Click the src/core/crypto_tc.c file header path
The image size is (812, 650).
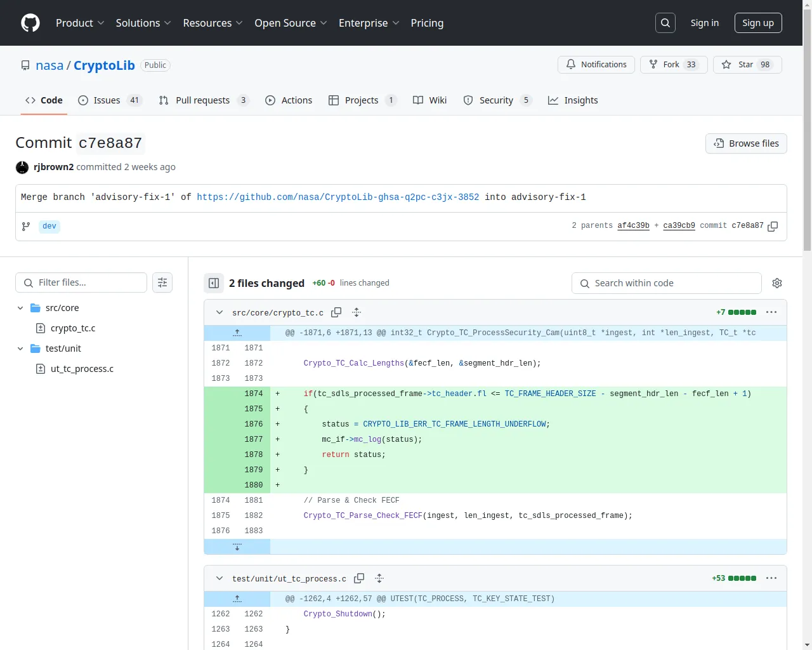coord(278,313)
